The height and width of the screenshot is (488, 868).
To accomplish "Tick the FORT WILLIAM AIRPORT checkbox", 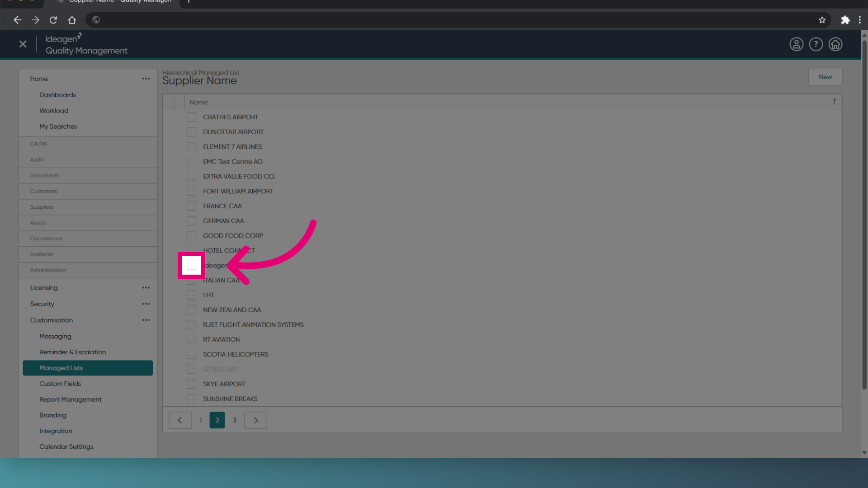I will tap(192, 192).
